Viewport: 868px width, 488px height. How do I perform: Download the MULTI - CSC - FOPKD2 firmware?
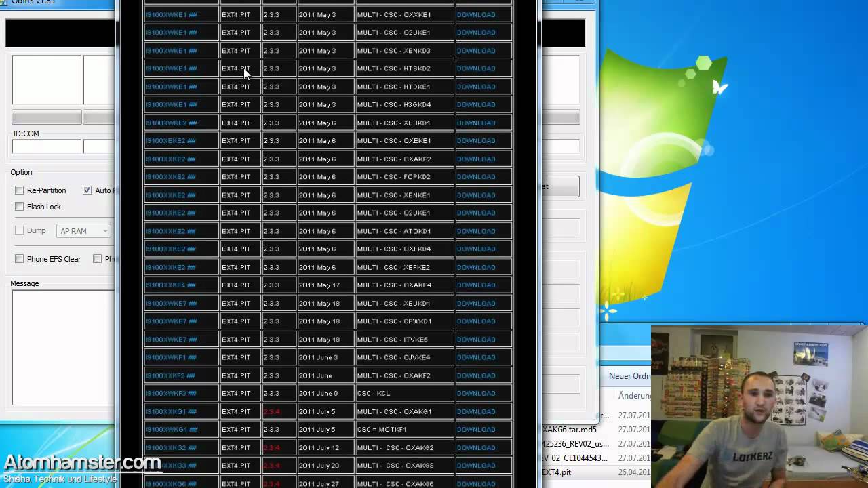(x=476, y=177)
